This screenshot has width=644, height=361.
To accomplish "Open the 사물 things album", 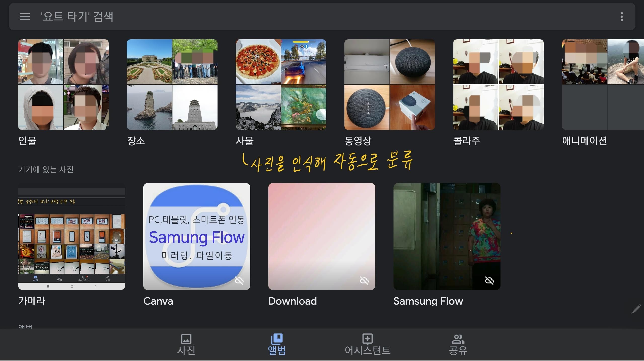I will point(281,85).
